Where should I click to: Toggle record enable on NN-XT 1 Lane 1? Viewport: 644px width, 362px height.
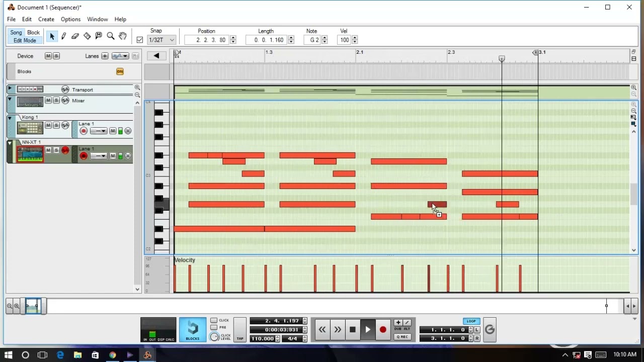84,156
